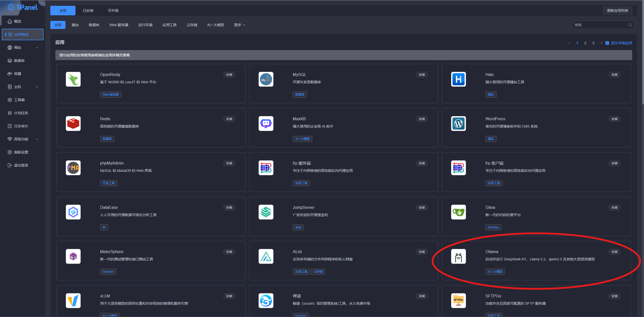
Task: Install Ollama with its 安装 button
Action: point(614,252)
